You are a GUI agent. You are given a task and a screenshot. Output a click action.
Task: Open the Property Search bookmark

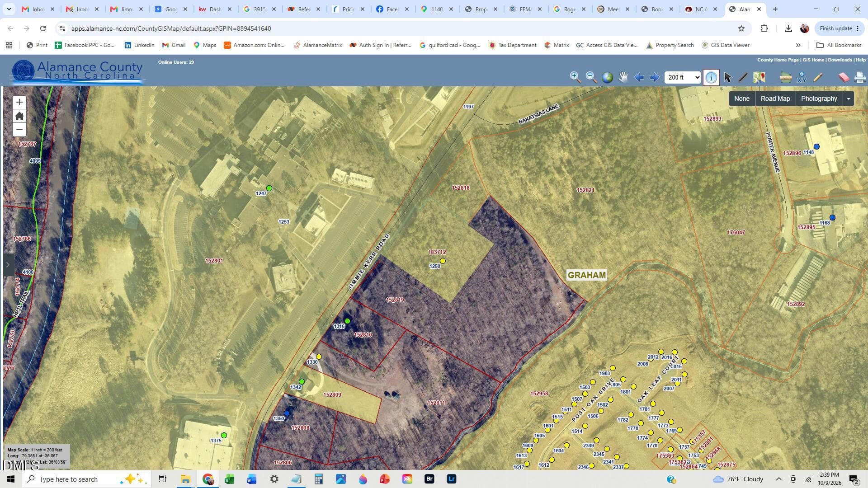click(x=670, y=45)
